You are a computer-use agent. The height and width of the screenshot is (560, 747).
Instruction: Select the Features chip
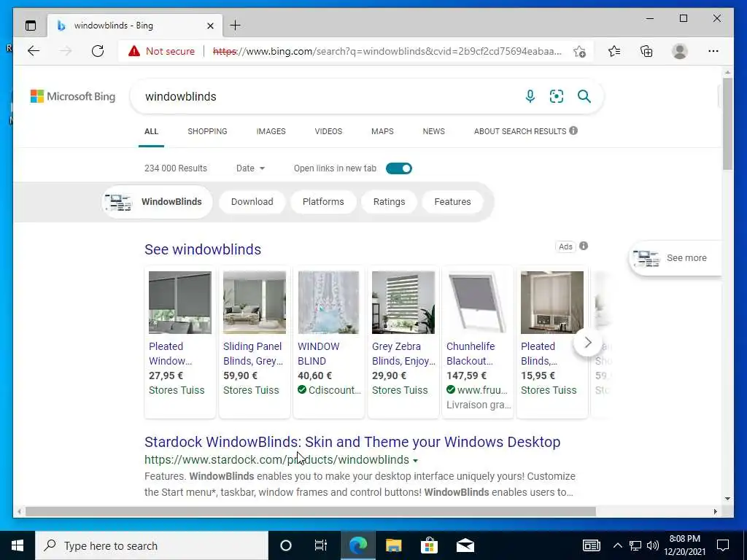coord(452,202)
